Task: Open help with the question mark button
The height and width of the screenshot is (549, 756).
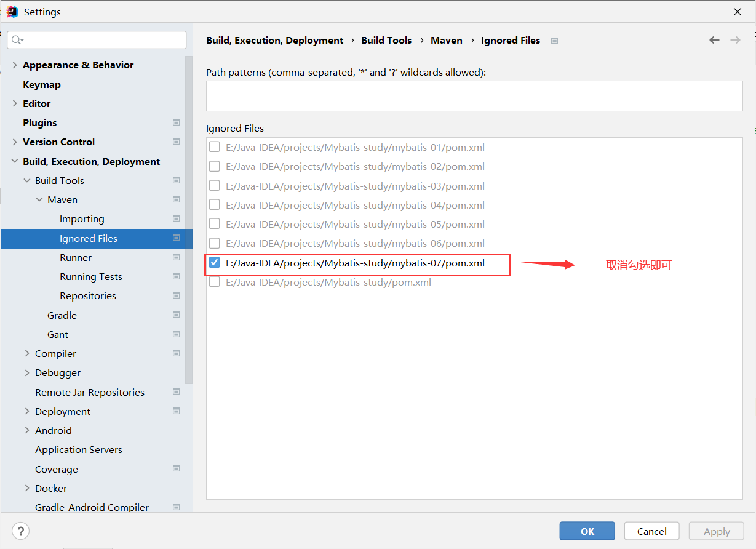Action: 21,531
